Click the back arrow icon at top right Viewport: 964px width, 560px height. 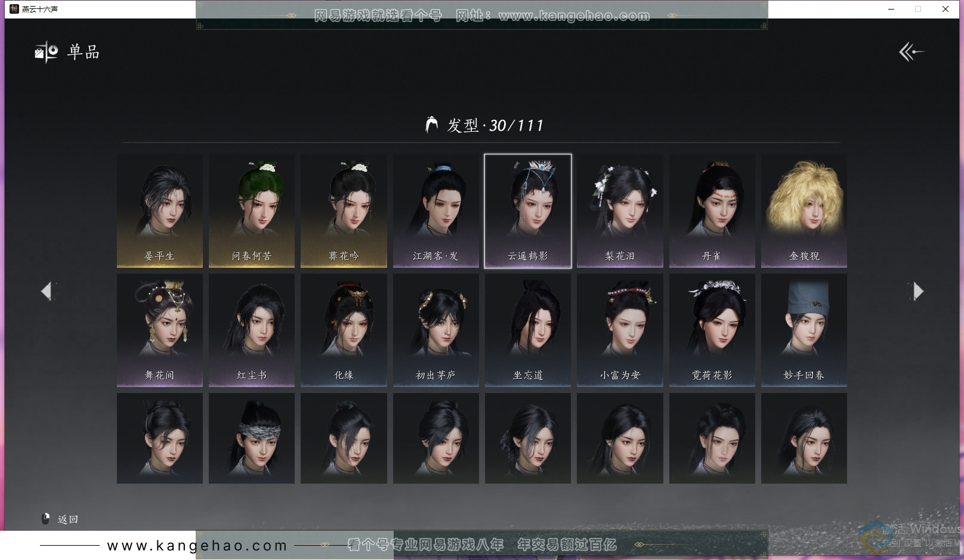(912, 52)
